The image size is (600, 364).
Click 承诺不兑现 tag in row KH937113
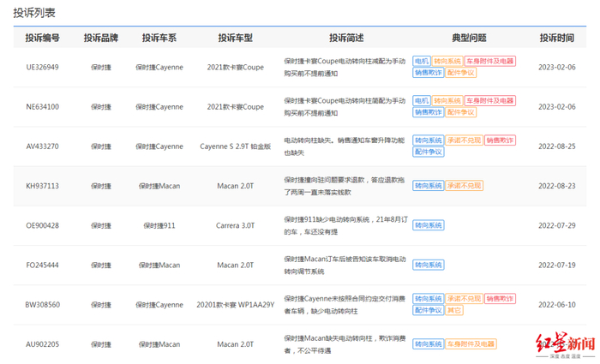(x=465, y=186)
